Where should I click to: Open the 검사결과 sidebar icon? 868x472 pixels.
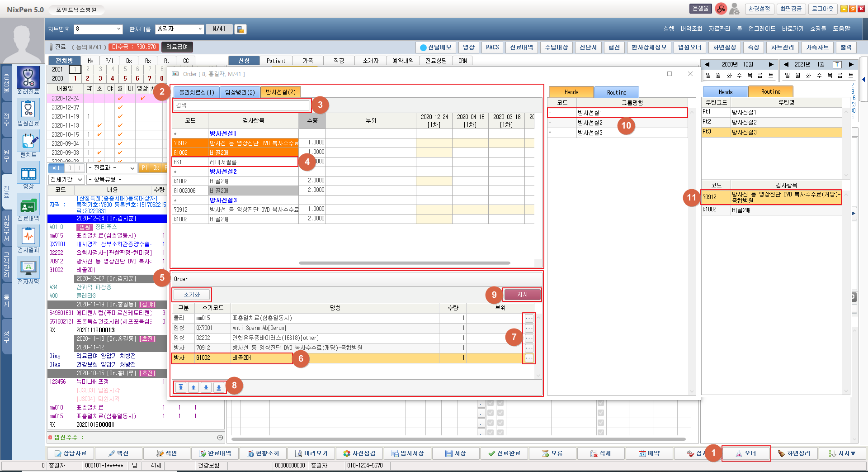(x=28, y=236)
